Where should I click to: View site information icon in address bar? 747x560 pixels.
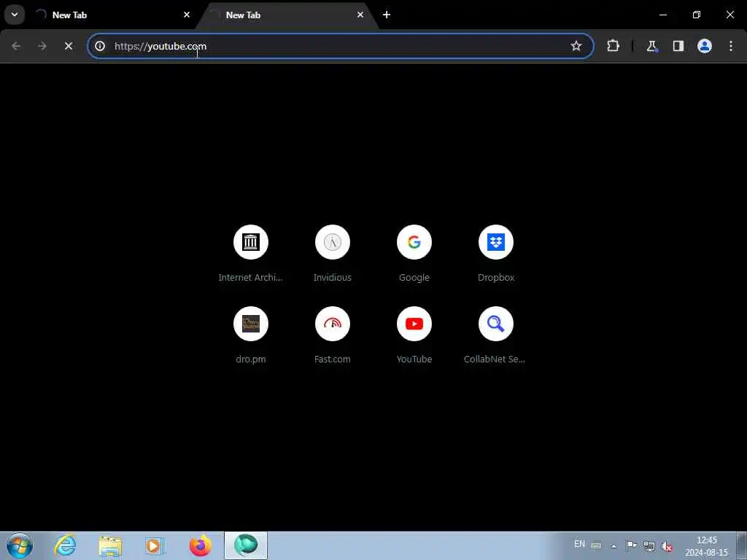tap(100, 46)
